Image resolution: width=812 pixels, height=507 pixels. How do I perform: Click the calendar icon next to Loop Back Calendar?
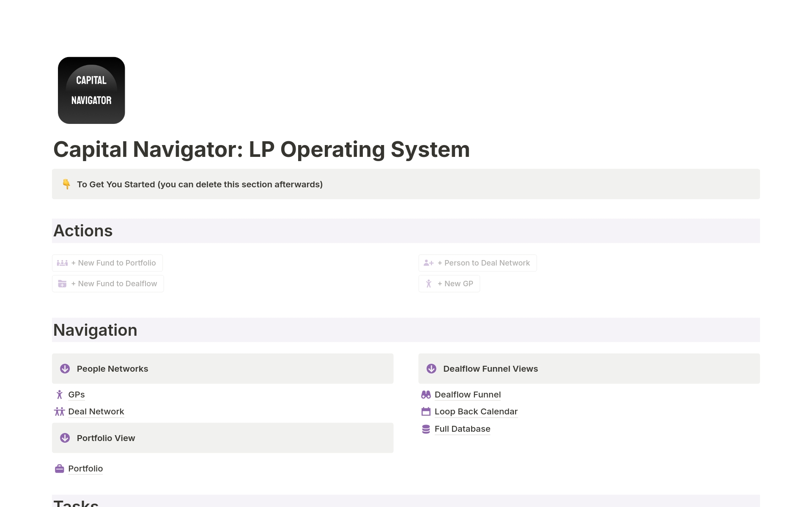click(426, 411)
